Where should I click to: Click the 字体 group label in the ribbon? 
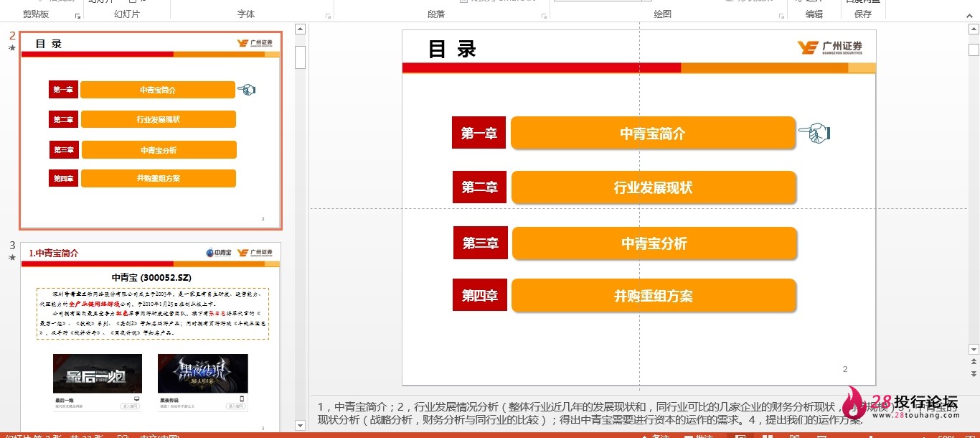click(x=246, y=14)
